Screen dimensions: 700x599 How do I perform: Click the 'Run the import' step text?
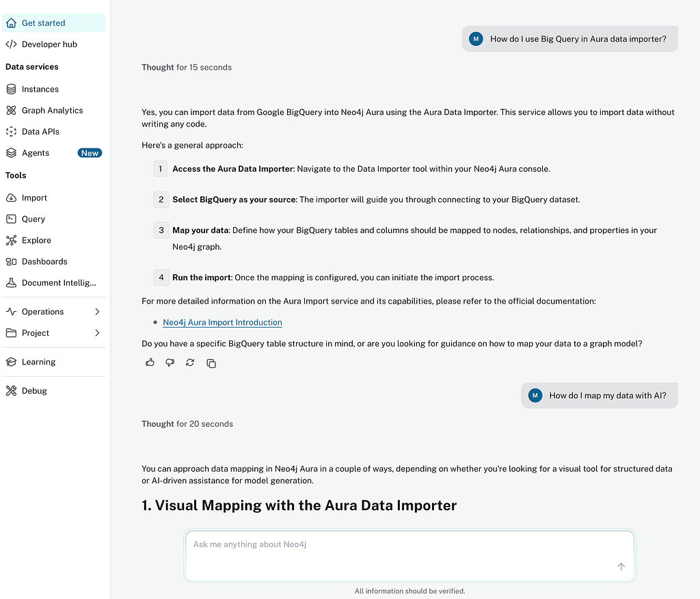[333, 278]
